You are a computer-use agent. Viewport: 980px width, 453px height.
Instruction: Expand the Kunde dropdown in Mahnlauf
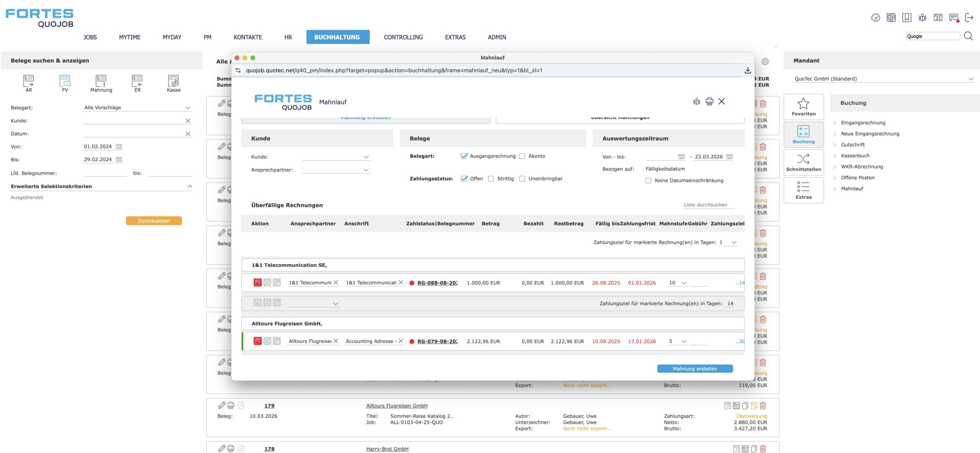(336, 157)
